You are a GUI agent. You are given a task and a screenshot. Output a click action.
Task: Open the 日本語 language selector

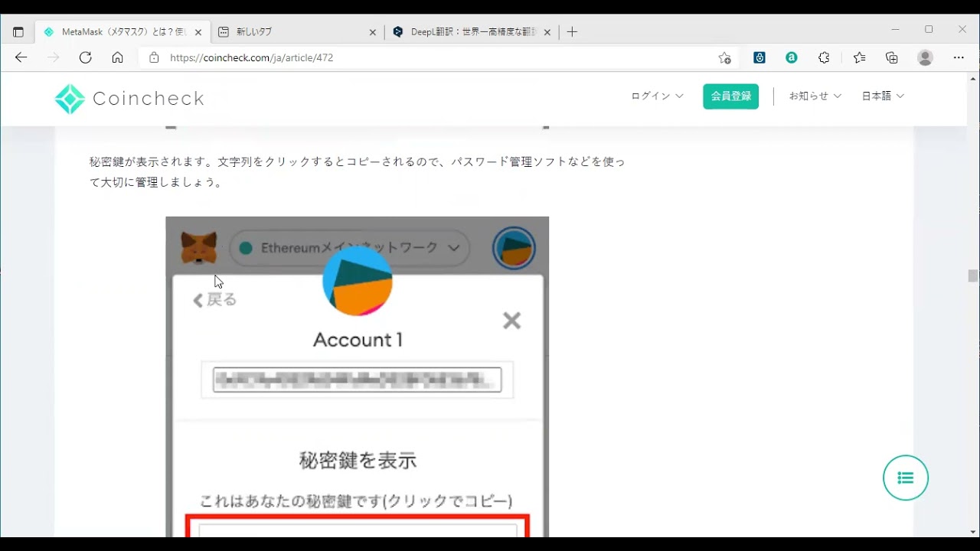[x=883, y=96]
